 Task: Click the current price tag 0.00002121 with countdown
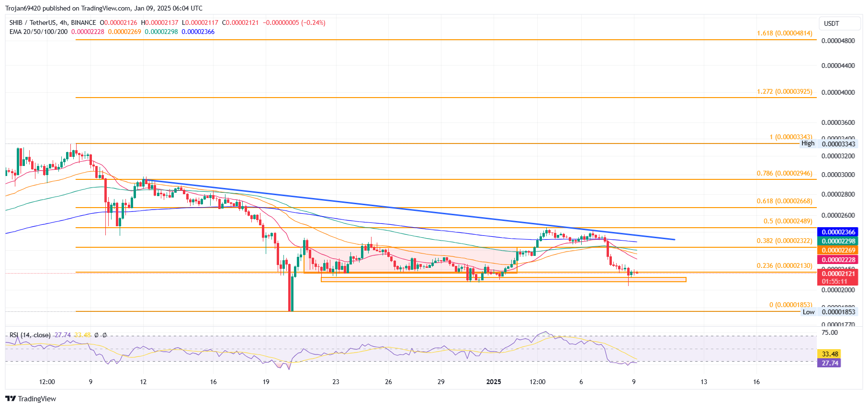pyautogui.click(x=838, y=277)
